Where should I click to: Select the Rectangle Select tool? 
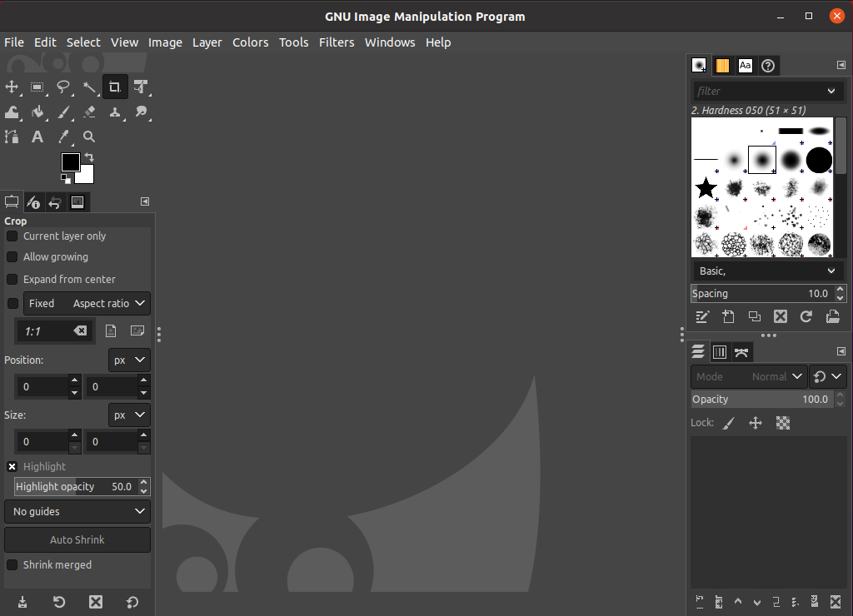click(37, 87)
